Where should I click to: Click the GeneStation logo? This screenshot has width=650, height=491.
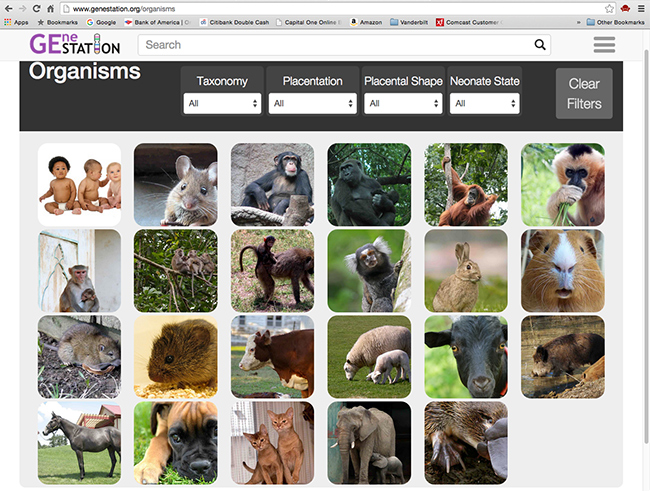74,45
